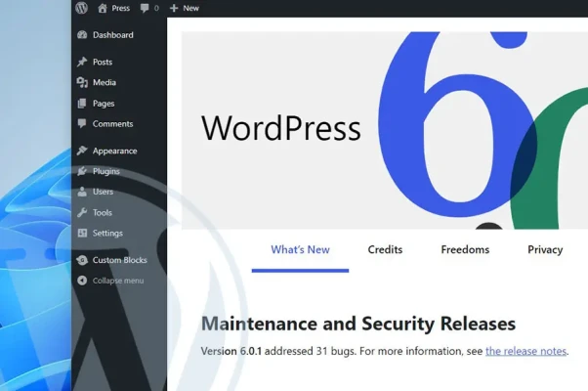
Task: Click the plus New content icon
Action: [174, 8]
